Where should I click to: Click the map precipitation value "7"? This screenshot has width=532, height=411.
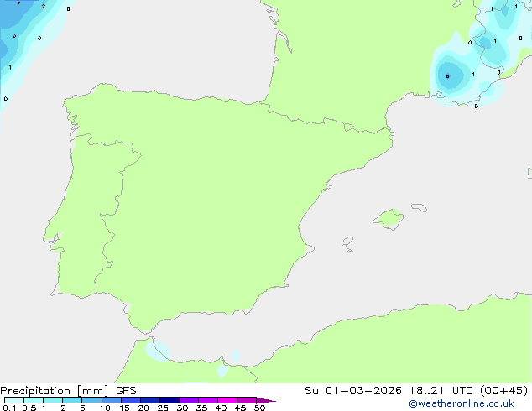pyautogui.click(x=18, y=4)
